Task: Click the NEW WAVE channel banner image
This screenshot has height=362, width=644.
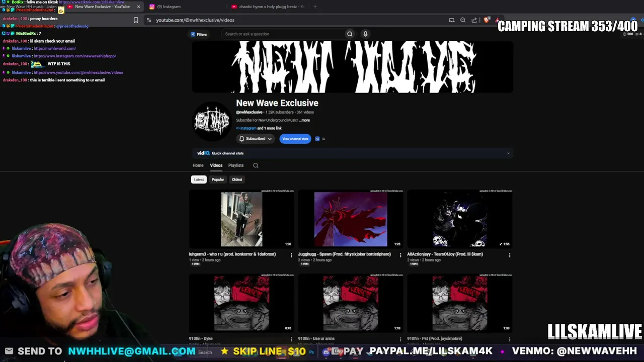Action: (x=352, y=67)
